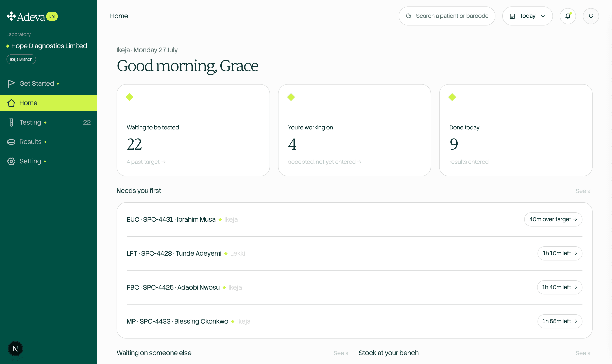This screenshot has width=612, height=364.
Task: Open the Ikeja Branch selector
Action: (x=21, y=59)
